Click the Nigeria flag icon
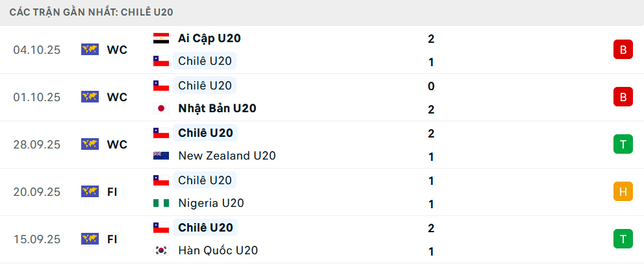 161,203
